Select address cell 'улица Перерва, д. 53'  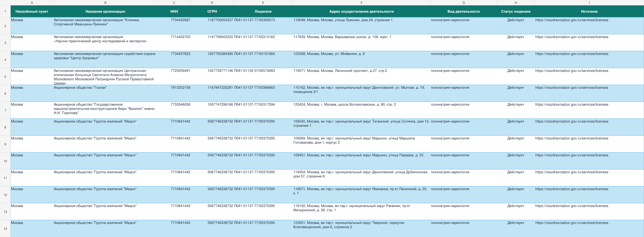361,161
